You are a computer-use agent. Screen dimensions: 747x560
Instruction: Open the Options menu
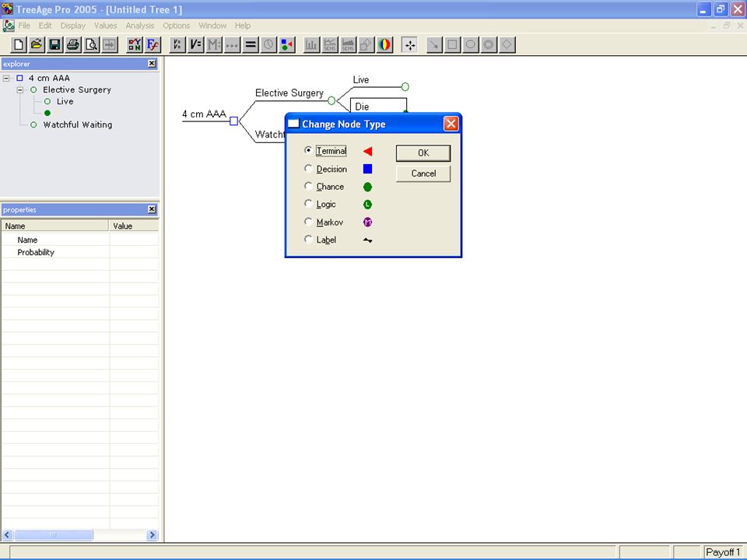coord(177,26)
